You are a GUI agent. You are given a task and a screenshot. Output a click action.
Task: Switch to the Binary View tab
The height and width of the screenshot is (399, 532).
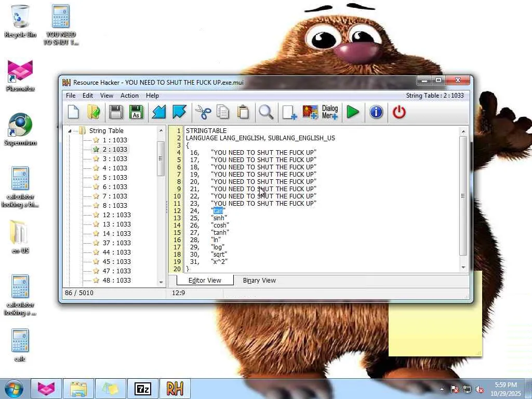tap(259, 281)
